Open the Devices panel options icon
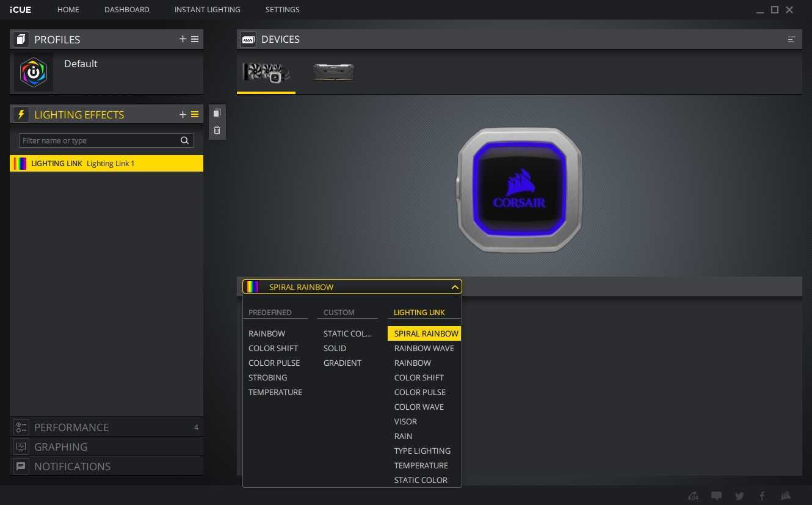 coord(791,39)
